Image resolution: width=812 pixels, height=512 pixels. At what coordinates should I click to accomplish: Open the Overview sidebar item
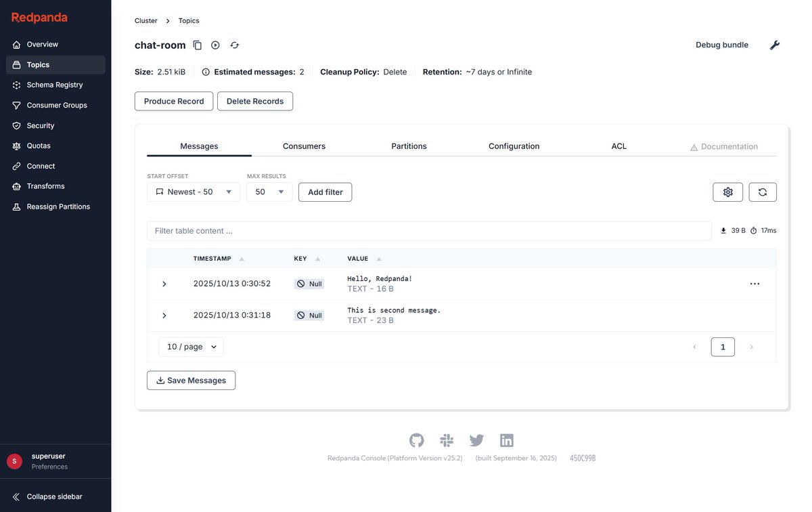(55, 45)
